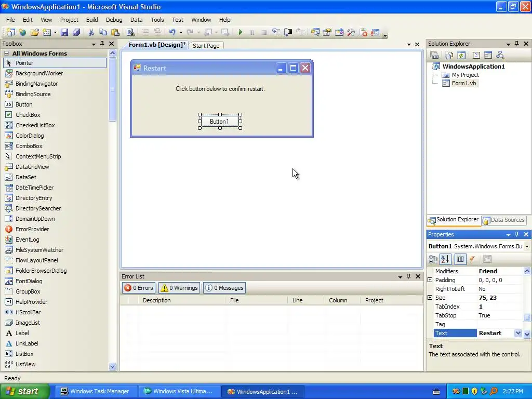
Task: Open the Build menu
Action: [92, 20]
